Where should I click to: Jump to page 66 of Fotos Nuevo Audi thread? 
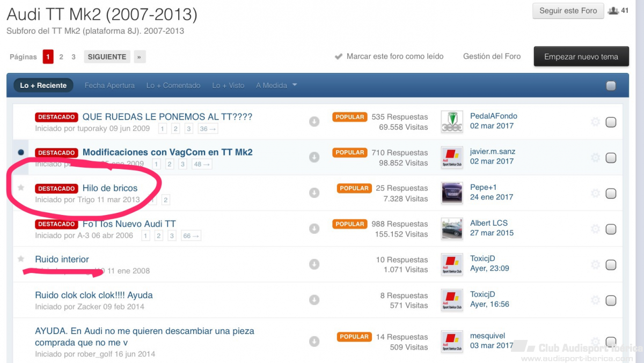pos(192,235)
